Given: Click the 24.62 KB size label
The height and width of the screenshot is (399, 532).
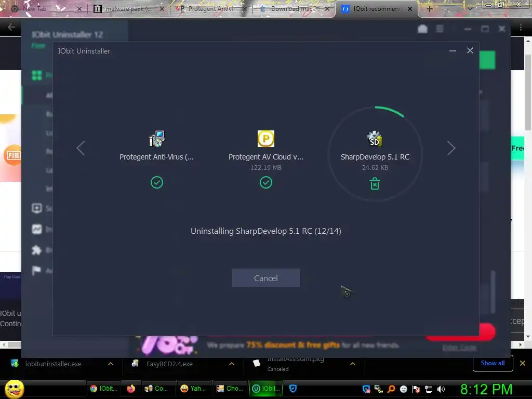Looking at the screenshot, I should point(375,168).
